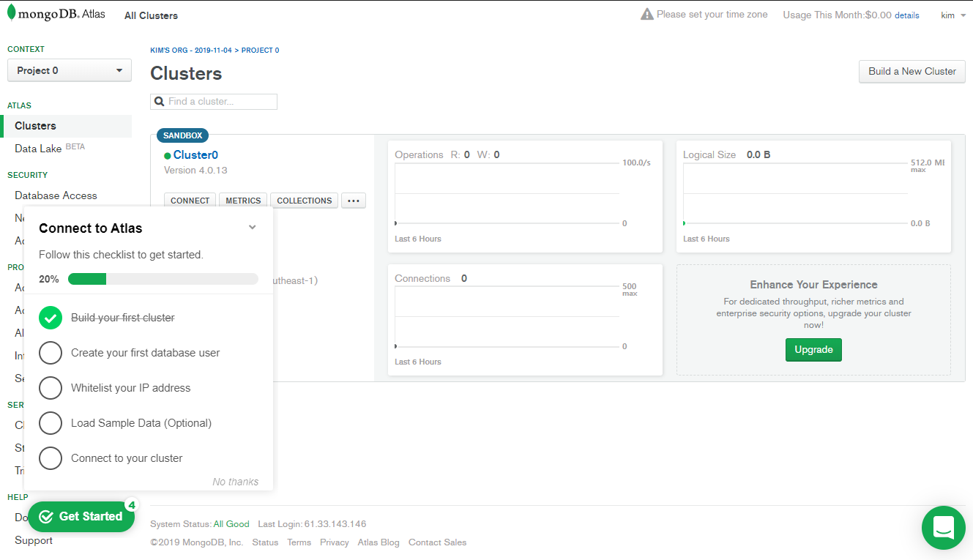Open the footer Terms link
973x560 pixels.
click(x=299, y=542)
